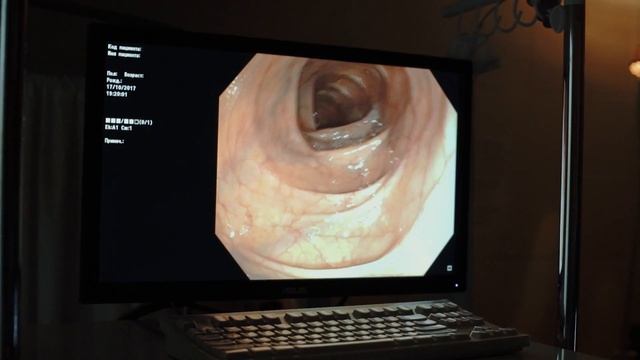The image size is (640, 360).
Task: Click the comment label below Eh:A1
Action: pyautogui.click(x=114, y=141)
